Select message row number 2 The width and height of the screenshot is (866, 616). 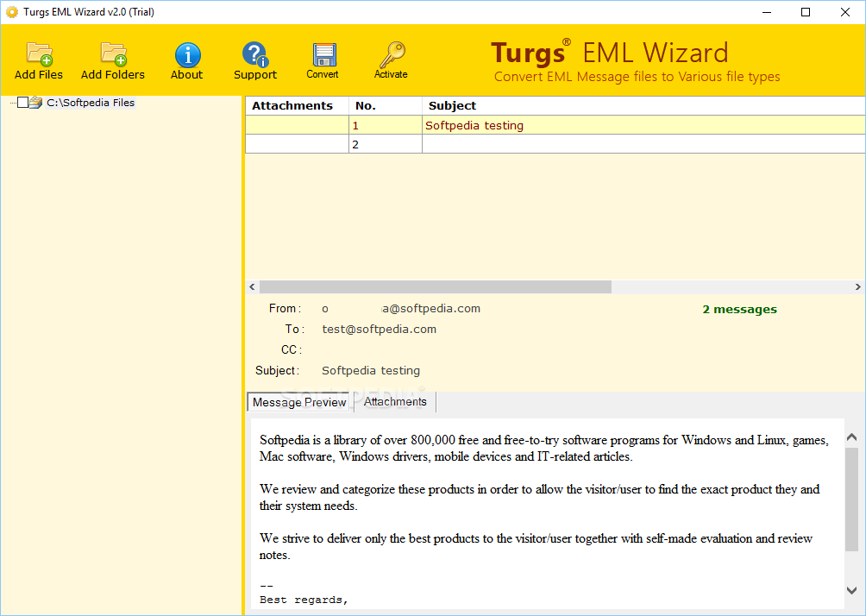(x=555, y=144)
